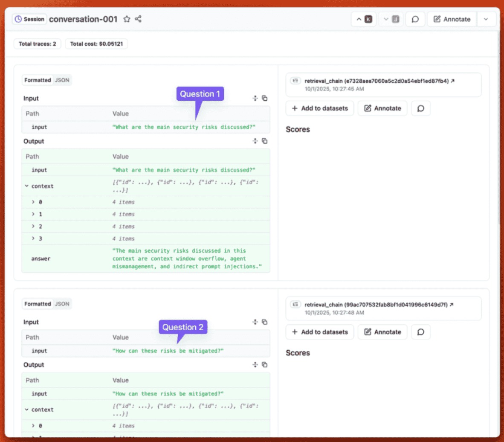Click Annotate button for second trace
The width and height of the screenshot is (504, 442).
(x=382, y=332)
